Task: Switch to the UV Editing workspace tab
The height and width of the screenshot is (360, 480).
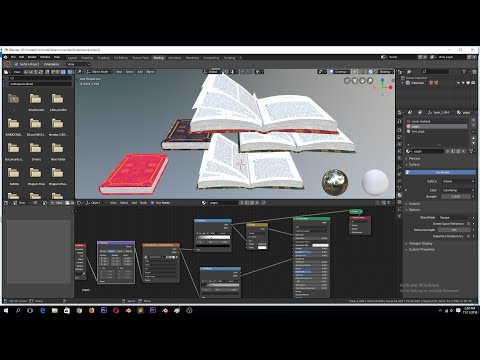Action: click(121, 58)
